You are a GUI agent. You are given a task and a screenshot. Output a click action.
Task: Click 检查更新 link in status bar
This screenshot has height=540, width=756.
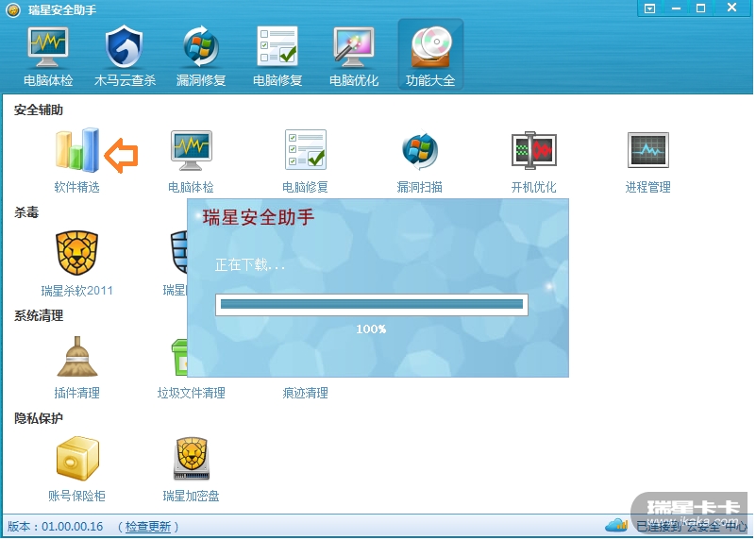(x=148, y=527)
